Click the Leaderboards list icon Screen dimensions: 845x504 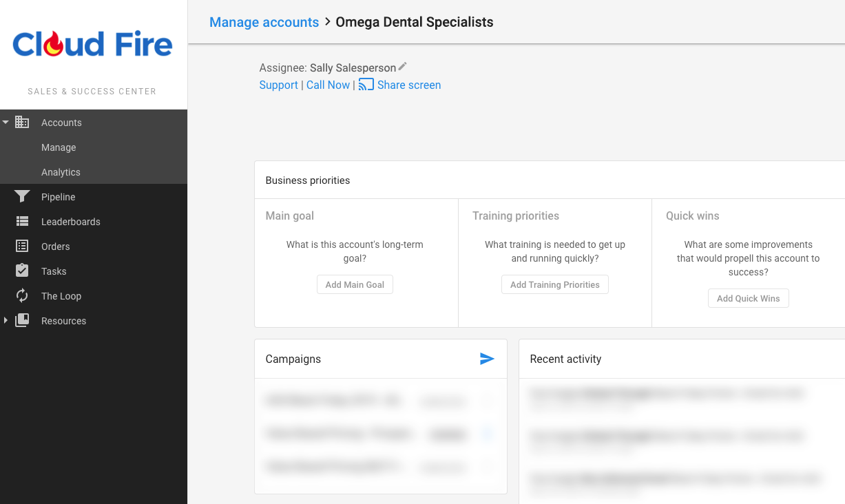(x=22, y=222)
